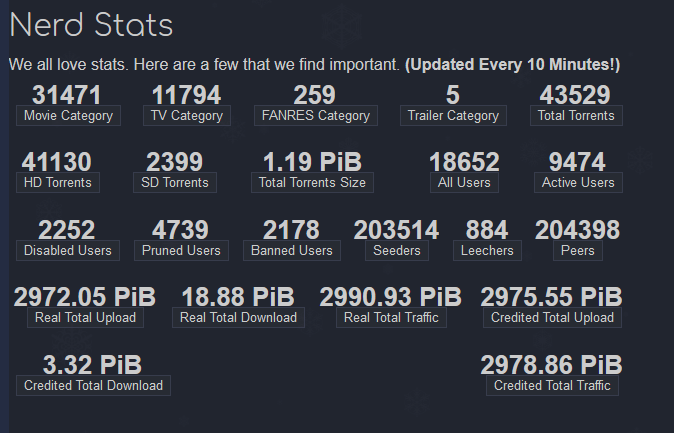The width and height of the screenshot is (674, 433).
Task: Select the Banned Users badge
Action: [x=292, y=251]
